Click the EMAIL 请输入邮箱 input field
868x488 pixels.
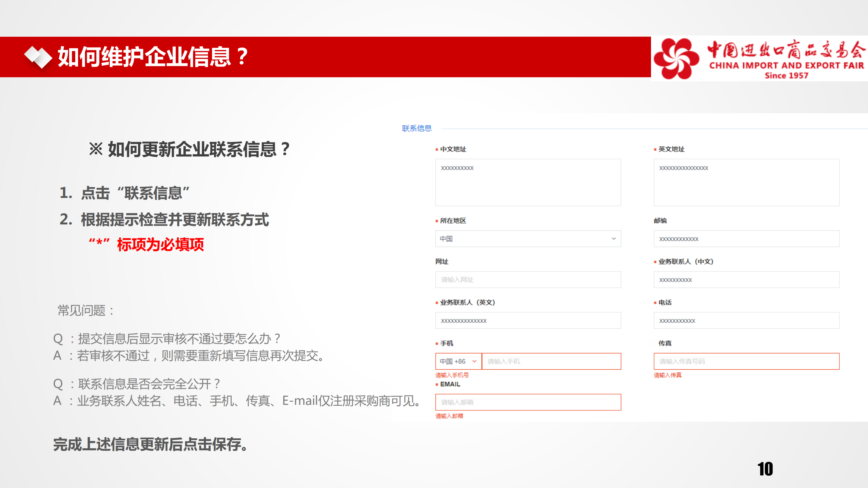(x=528, y=402)
